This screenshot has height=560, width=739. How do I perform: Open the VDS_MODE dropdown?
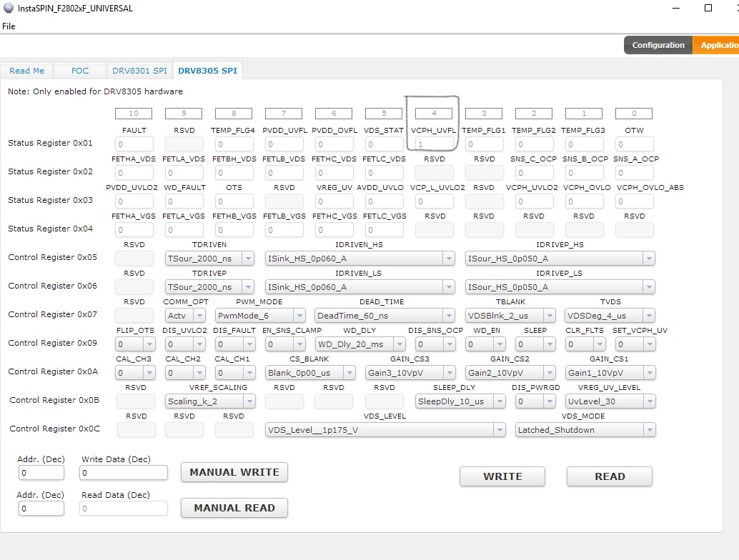[x=585, y=430]
